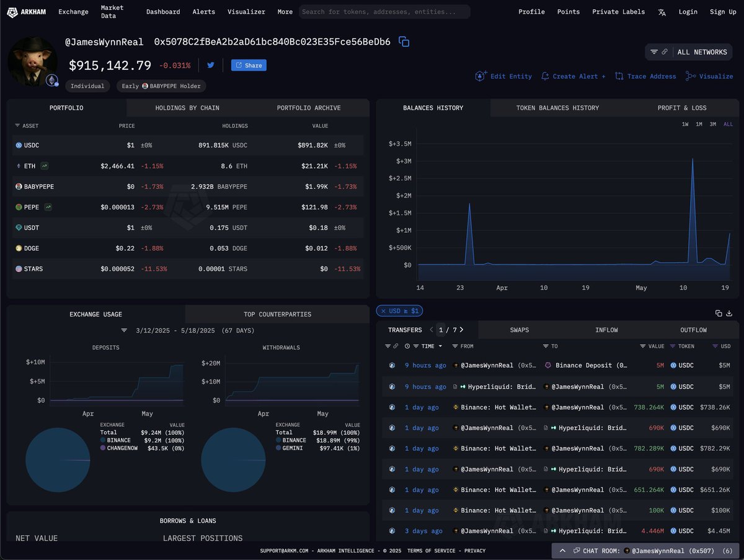Click the Sign Up link

[x=723, y=12]
